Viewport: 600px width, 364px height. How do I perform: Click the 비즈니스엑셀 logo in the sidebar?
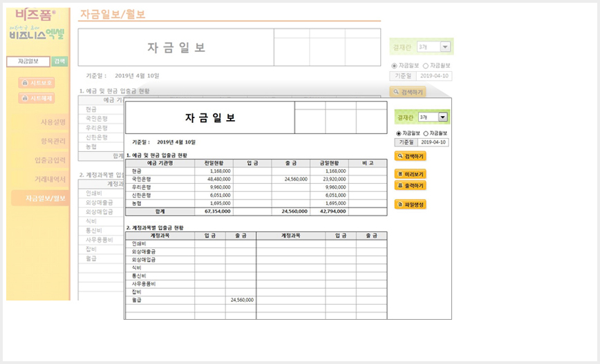pyautogui.click(x=37, y=34)
